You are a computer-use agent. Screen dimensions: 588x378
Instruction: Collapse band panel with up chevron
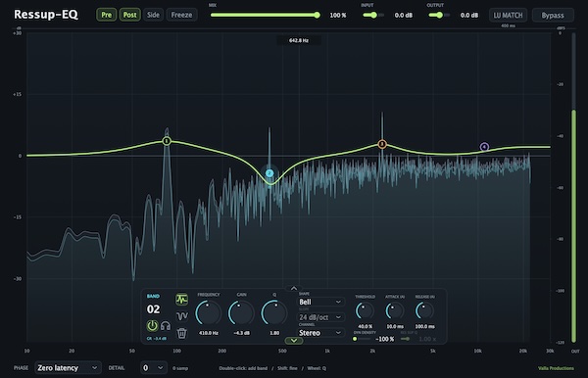(294, 288)
